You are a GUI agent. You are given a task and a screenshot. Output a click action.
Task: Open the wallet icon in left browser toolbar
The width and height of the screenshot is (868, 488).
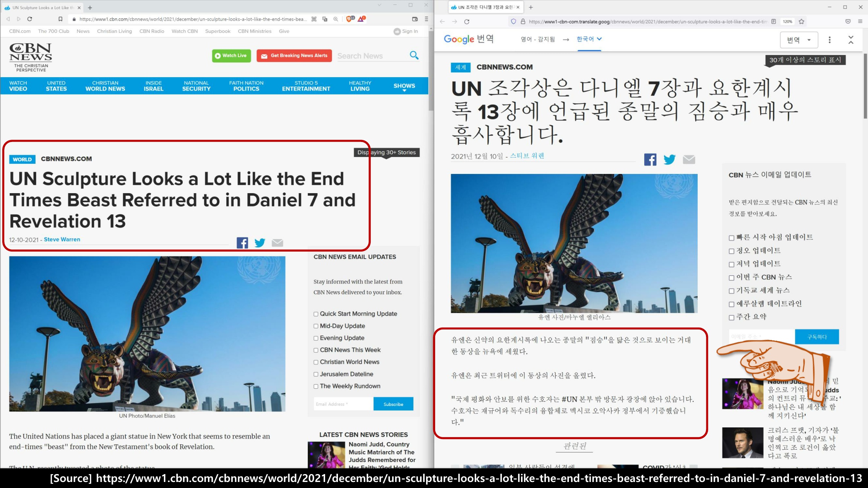(x=415, y=19)
